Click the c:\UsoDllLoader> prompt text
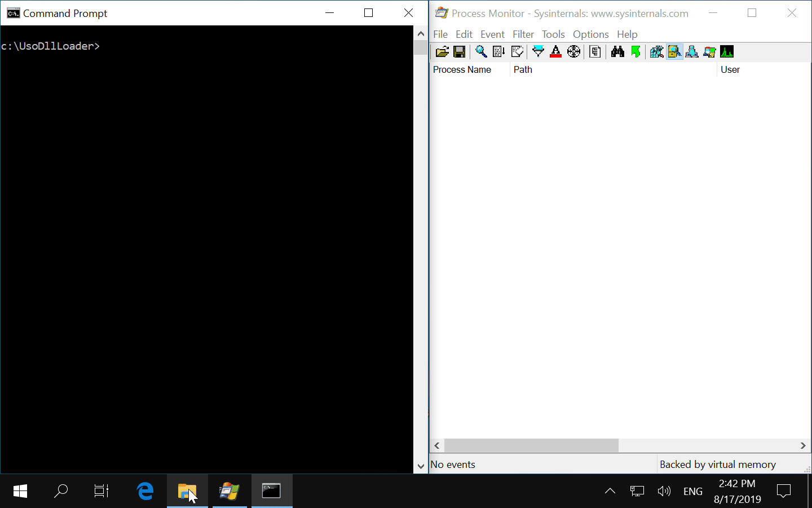 (50, 46)
